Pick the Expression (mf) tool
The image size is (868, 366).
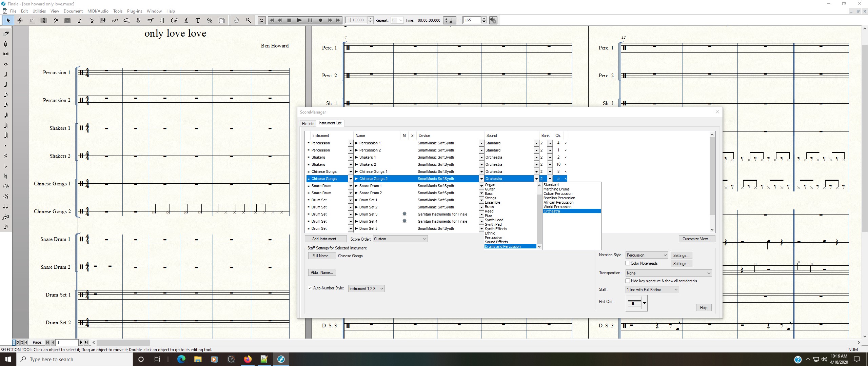point(150,20)
